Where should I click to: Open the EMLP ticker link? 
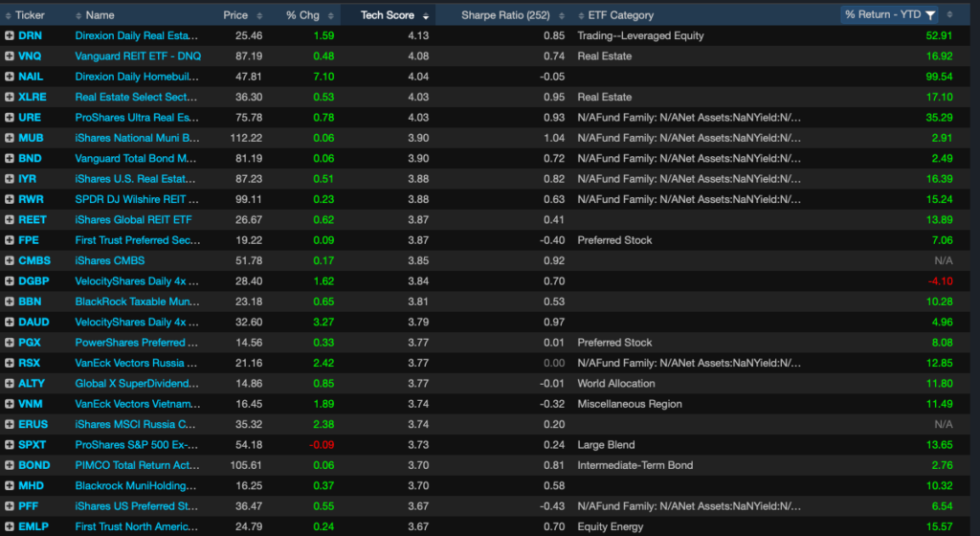click(x=33, y=526)
